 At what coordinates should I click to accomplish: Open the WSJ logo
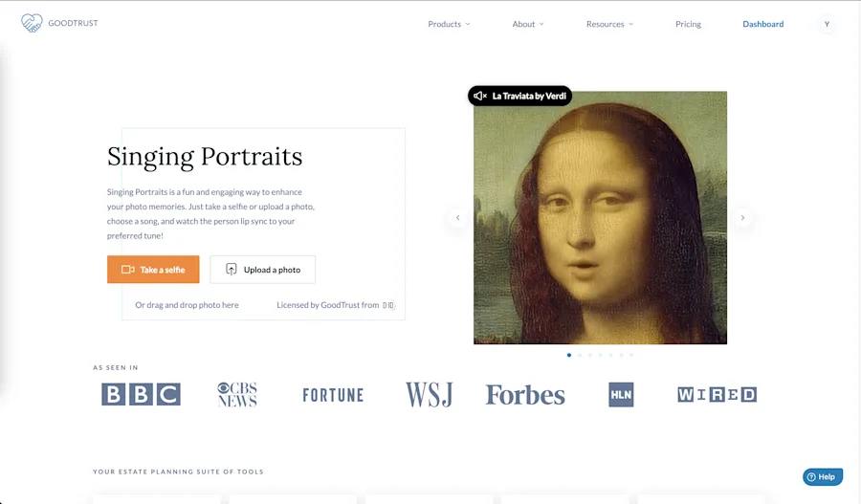pyautogui.click(x=430, y=394)
